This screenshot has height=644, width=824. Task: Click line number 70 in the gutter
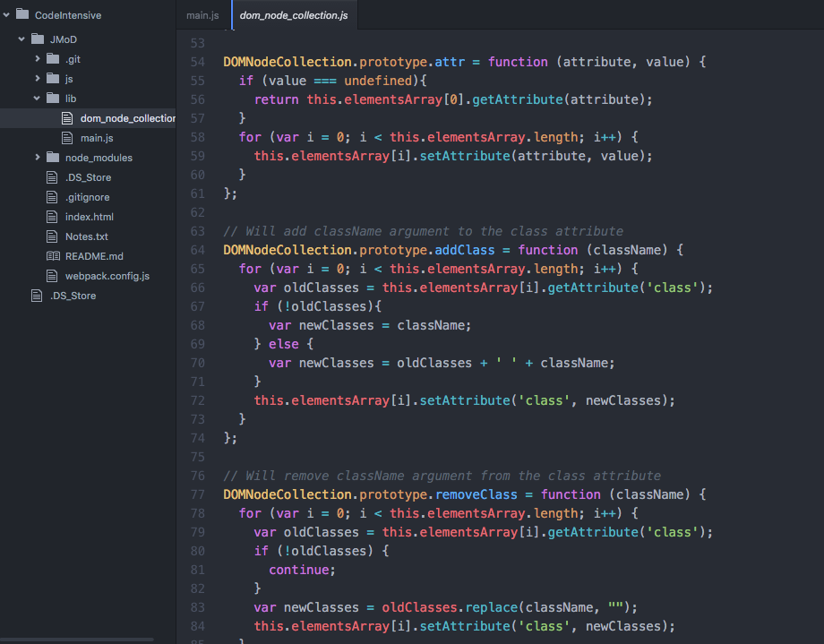tap(198, 363)
